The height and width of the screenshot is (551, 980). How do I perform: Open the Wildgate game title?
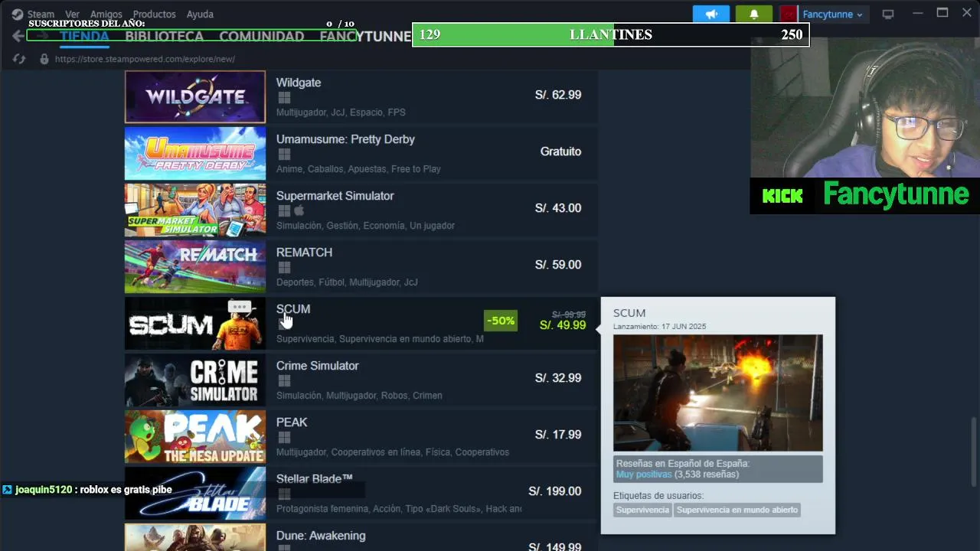click(x=299, y=83)
